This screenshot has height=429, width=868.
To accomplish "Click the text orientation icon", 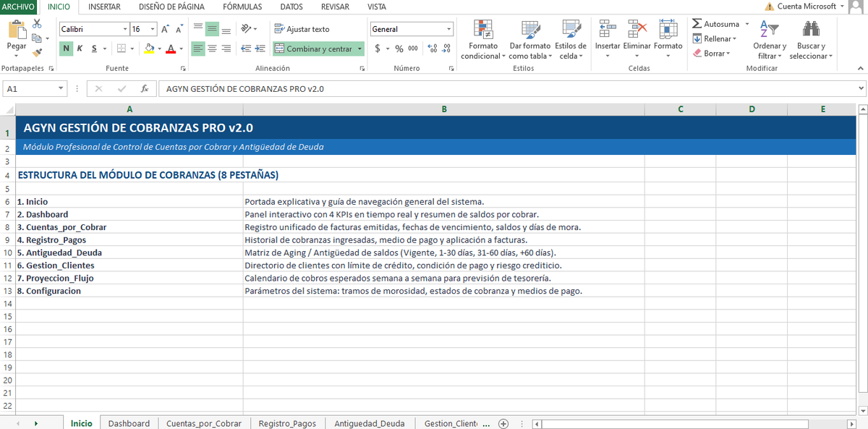I will pyautogui.click(x=247, y=29).
